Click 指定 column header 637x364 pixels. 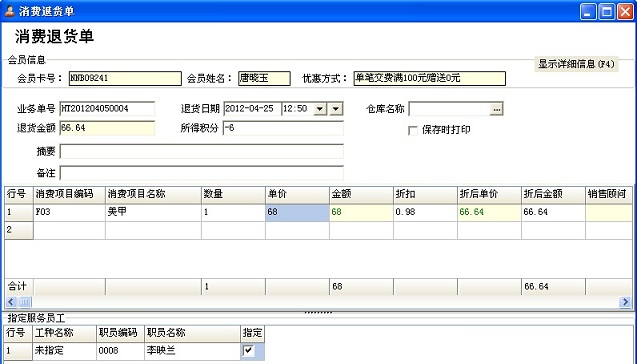(x=252, y=333)
